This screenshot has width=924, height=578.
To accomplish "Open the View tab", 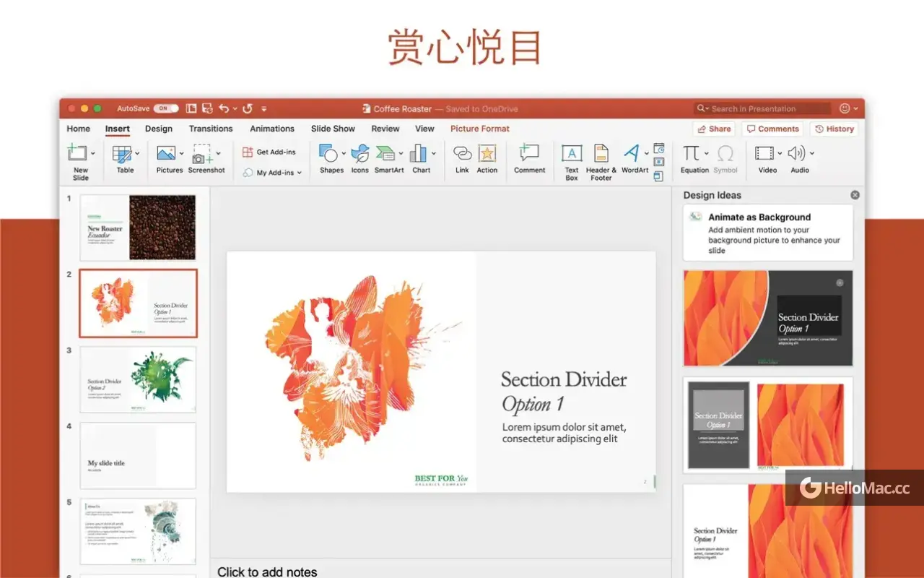I will click(424, 129).
